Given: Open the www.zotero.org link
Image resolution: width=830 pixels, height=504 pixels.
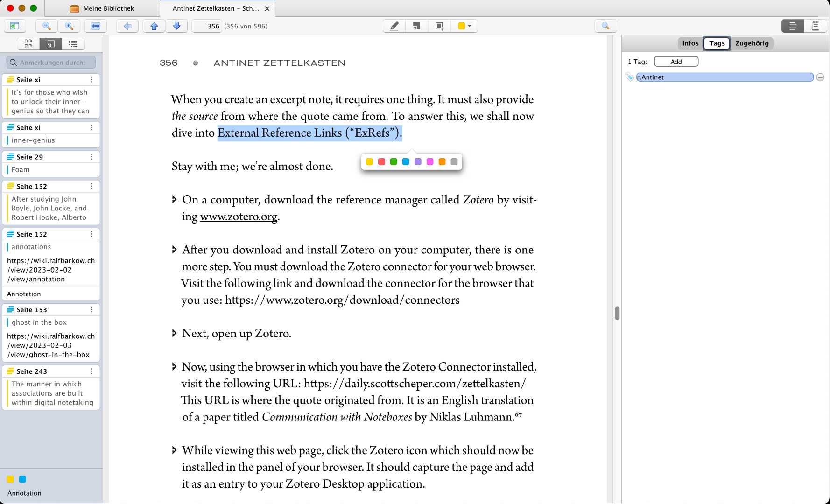Looking at the screenshot, I should pyautogui.click(x=239, y=217).
